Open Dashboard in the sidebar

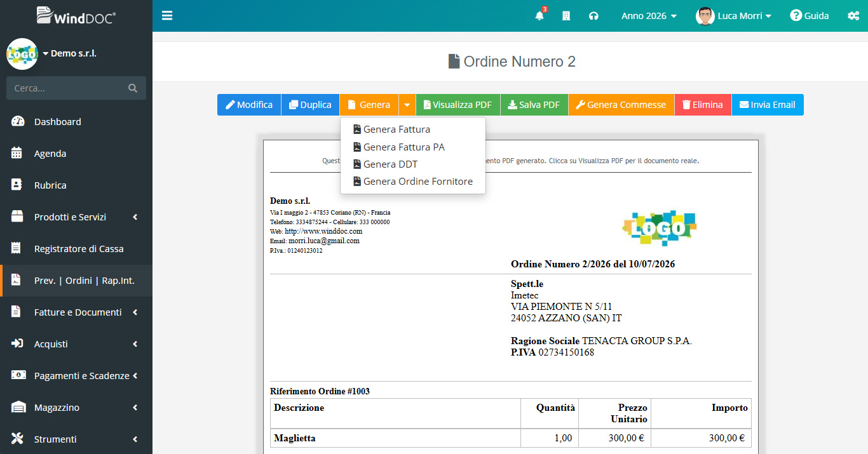(x=76, y=121)
